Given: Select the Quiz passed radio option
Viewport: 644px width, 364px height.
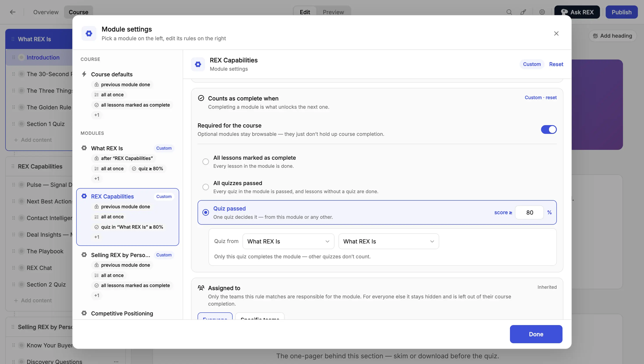Looking at the screenshot, I should [x=205, y=212].
